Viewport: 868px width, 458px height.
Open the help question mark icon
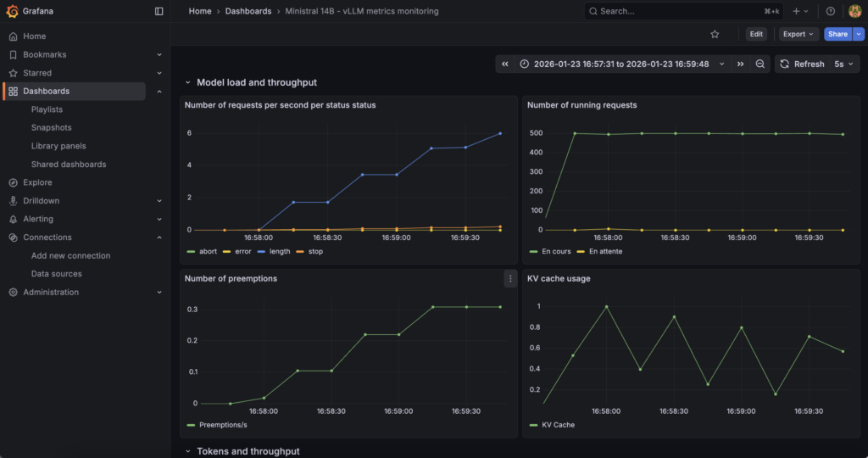830,11
